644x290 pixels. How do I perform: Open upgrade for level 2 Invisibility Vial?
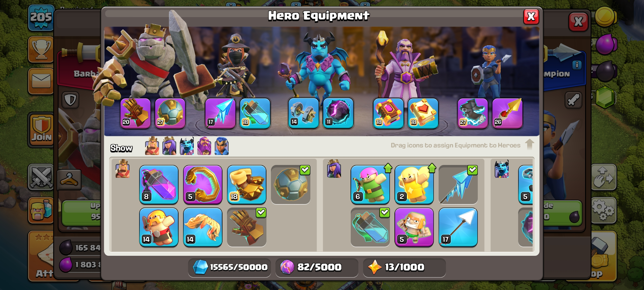414,184
